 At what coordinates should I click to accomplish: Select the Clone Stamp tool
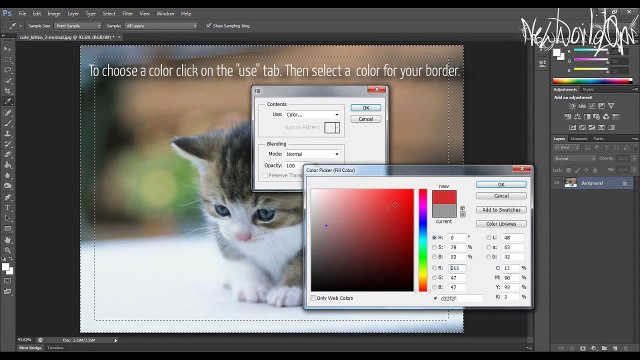(8, 133)
